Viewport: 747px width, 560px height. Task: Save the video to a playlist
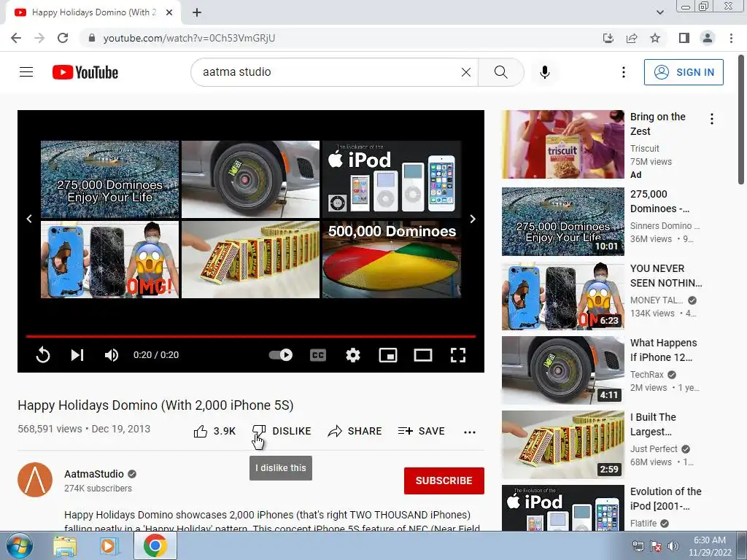coord(421,431)
